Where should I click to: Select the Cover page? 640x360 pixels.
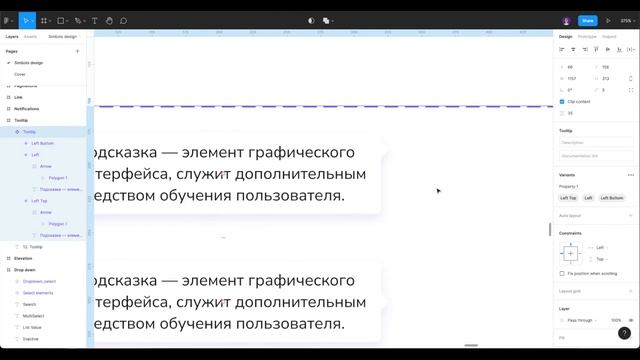click(x=20, y=74)
